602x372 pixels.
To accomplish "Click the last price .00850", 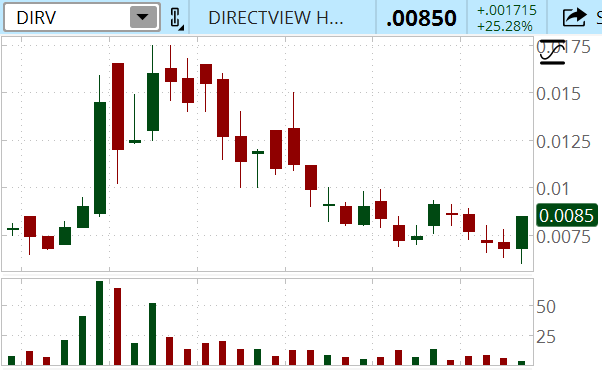I will point(421,18).
